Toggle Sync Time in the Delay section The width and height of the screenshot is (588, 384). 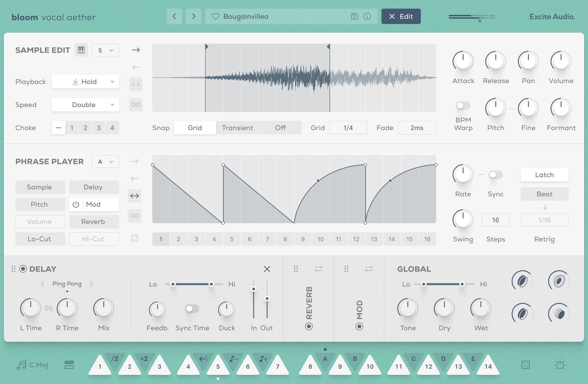pos(192,308)
